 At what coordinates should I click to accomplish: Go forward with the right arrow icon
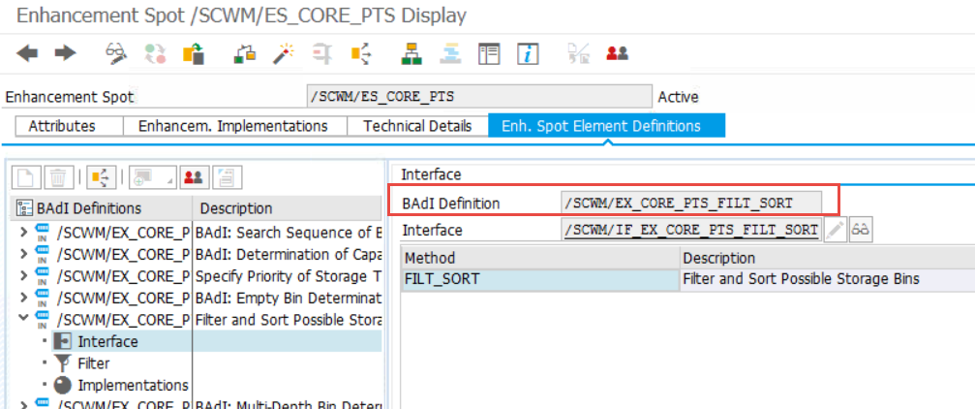[x=65, y=53]
